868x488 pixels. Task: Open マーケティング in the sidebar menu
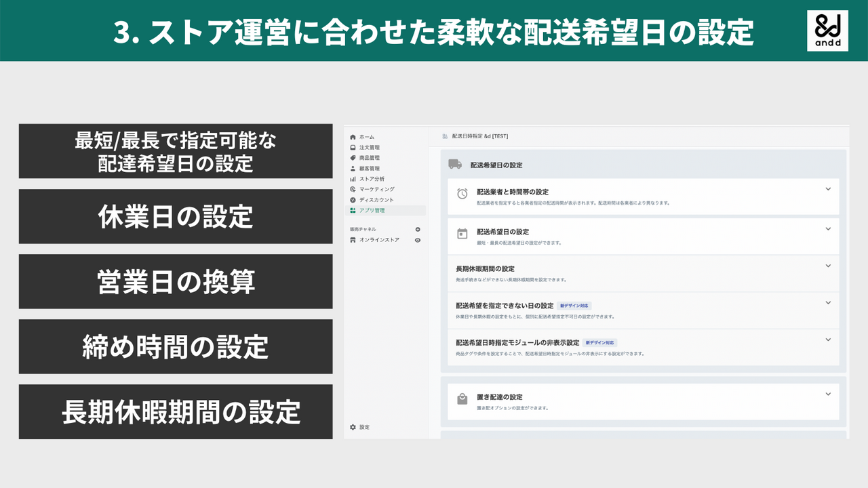pos(377,189)
